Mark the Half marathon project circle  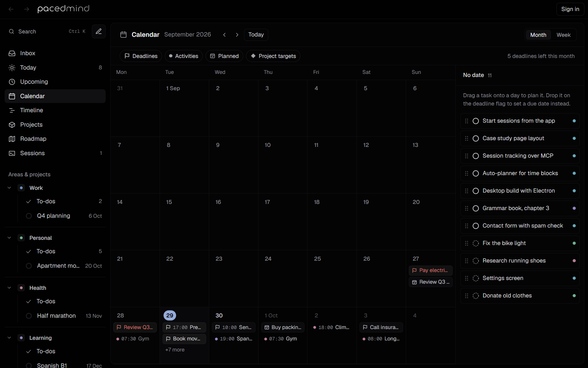point(29,316)
